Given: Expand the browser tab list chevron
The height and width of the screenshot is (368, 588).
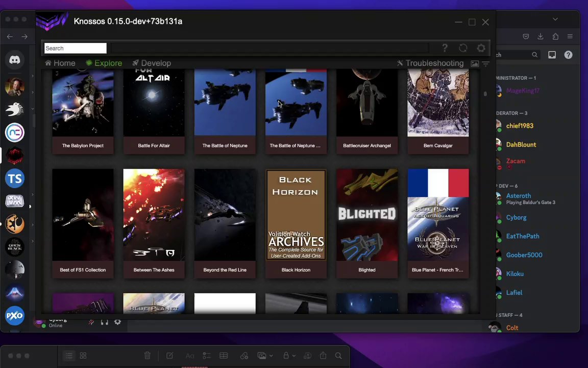Looking at the screenshot, I should [555, 19].
